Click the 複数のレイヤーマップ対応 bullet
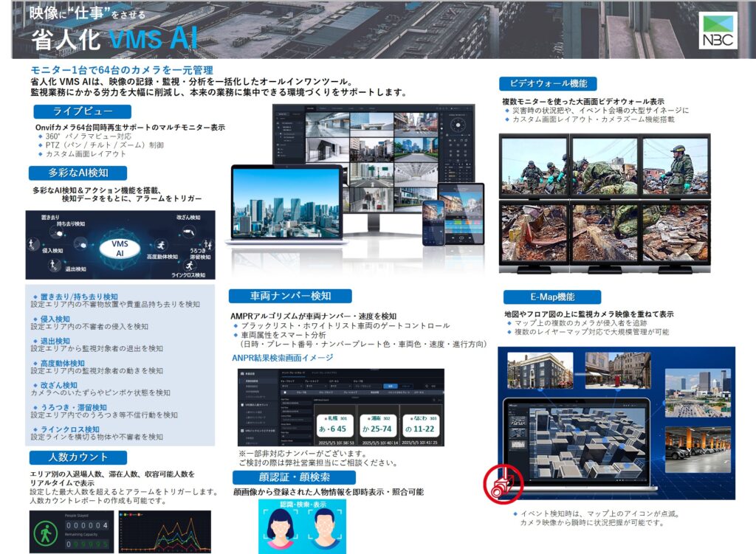The width and height of the screenshot is (756, 554). pyautogui.click(x=587, y=332)
